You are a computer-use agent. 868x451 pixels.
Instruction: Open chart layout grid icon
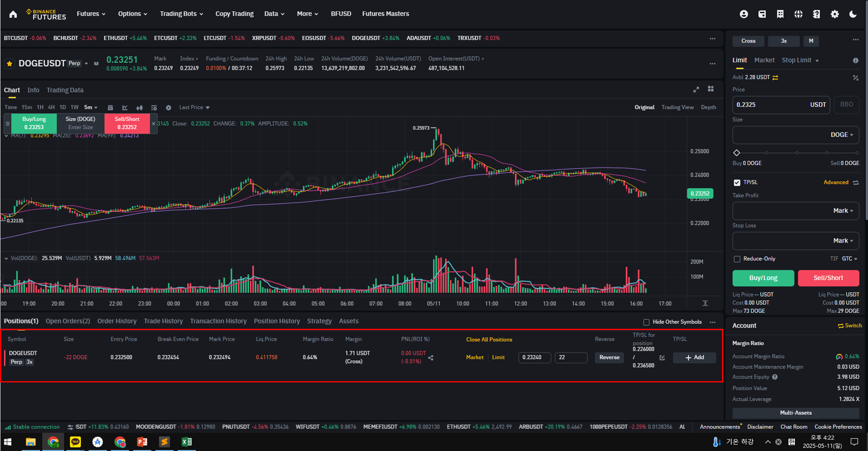[710, 89]
